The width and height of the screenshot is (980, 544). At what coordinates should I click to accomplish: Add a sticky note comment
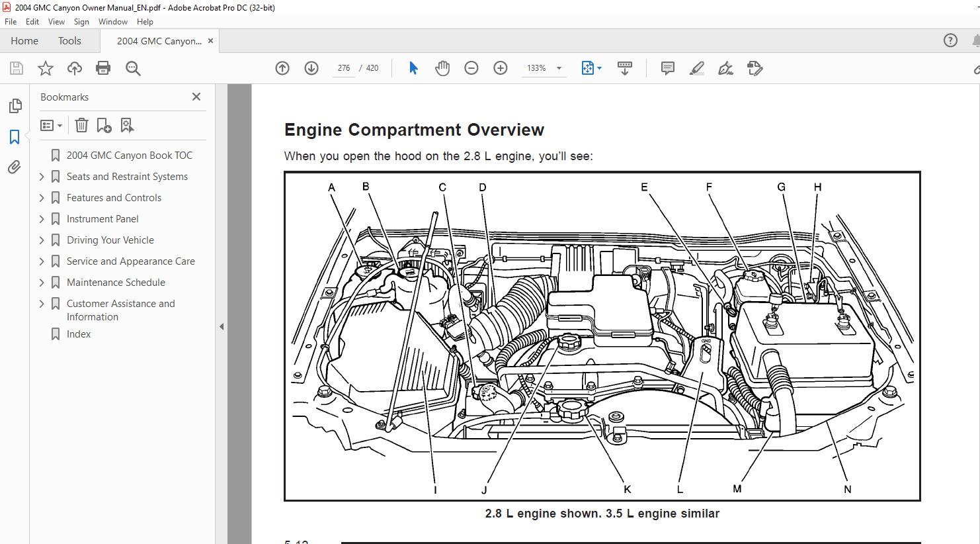[668, 68]
